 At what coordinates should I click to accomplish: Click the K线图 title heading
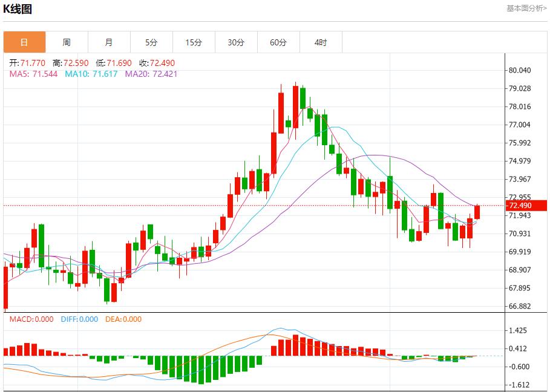(x=18, y=9)
